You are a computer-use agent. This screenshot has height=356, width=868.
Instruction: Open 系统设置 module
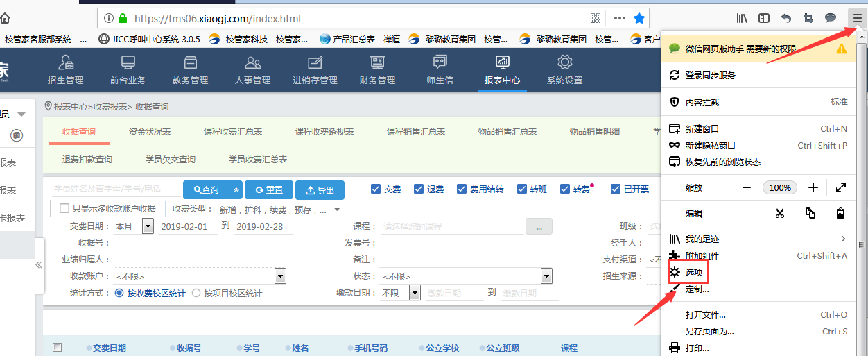coord(564,70)
